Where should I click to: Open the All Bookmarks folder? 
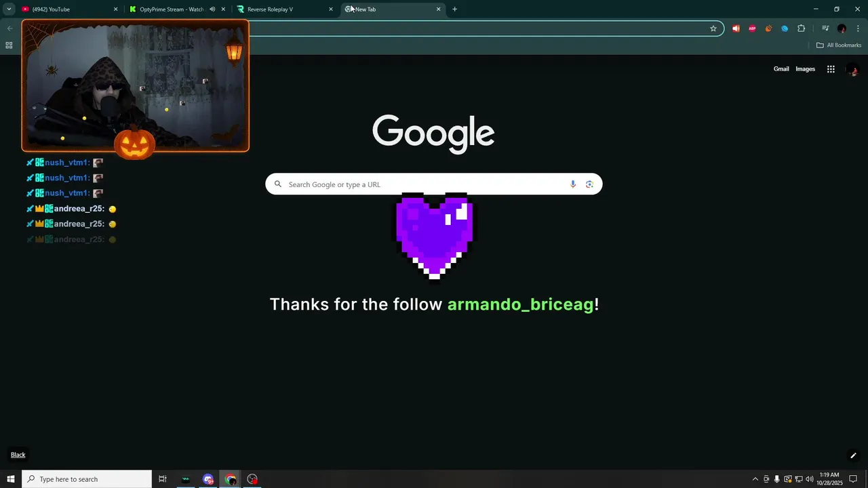(x=839, y=45)
